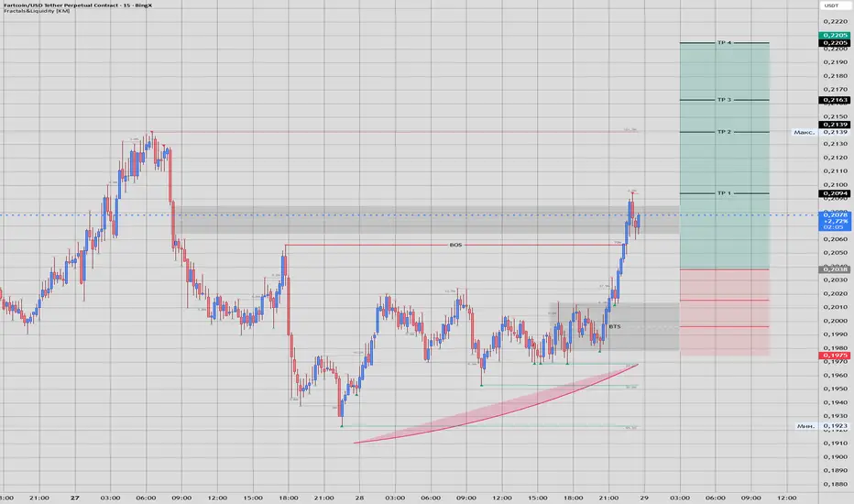Click the green 0,2205 price tag
854x504 pixels.
pyautogui.click(x=835, y=36)
